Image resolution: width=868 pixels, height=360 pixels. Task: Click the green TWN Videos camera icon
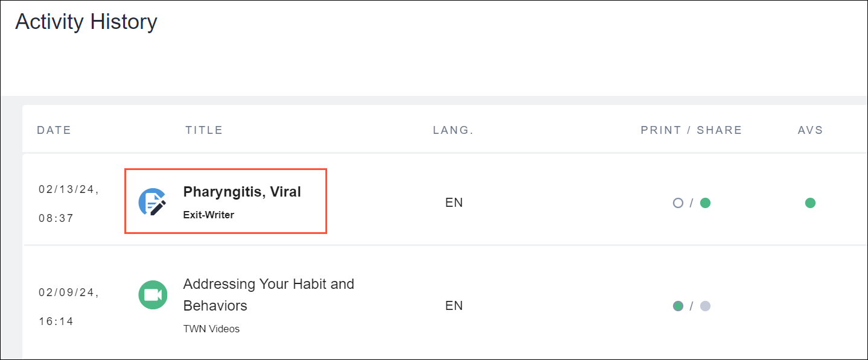click(x=153, y=295)
